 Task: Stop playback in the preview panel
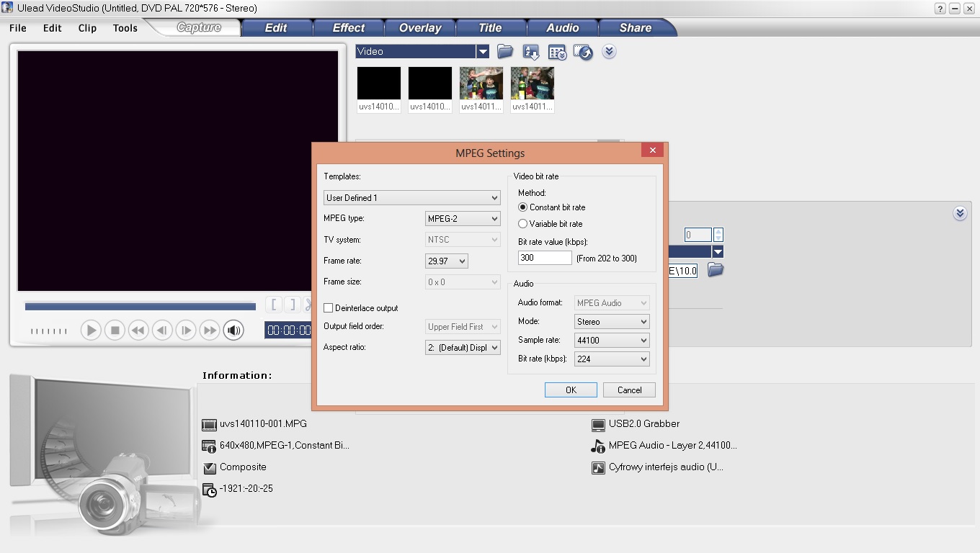coord(115,331)
